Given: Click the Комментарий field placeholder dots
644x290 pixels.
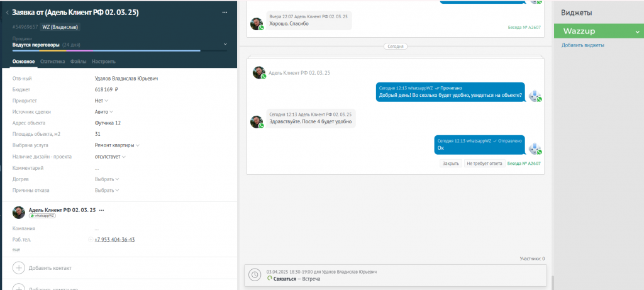Looking at the screenshot, I should pyautogui.click(x=96, y=169).
